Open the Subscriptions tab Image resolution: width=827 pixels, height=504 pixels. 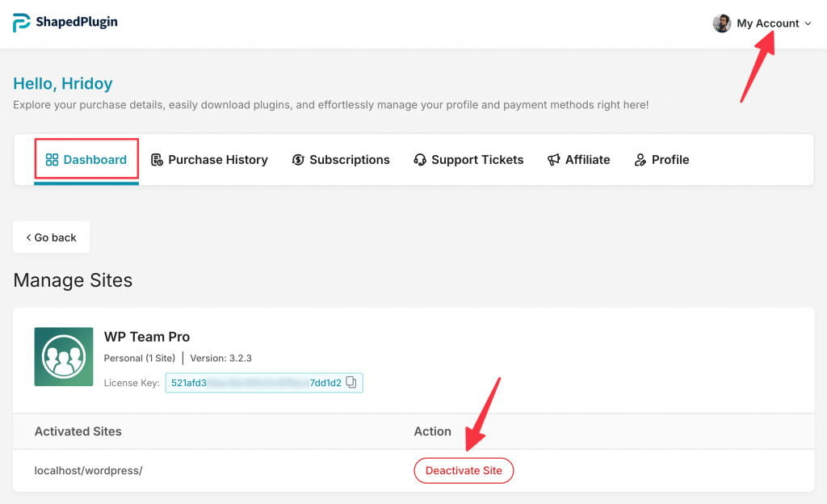(x=341, y=160)
